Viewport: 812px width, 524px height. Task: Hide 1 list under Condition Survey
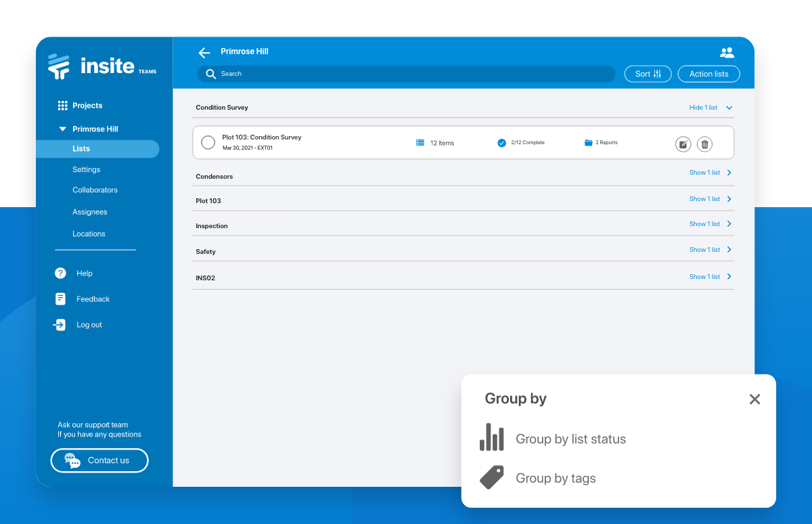711,108
